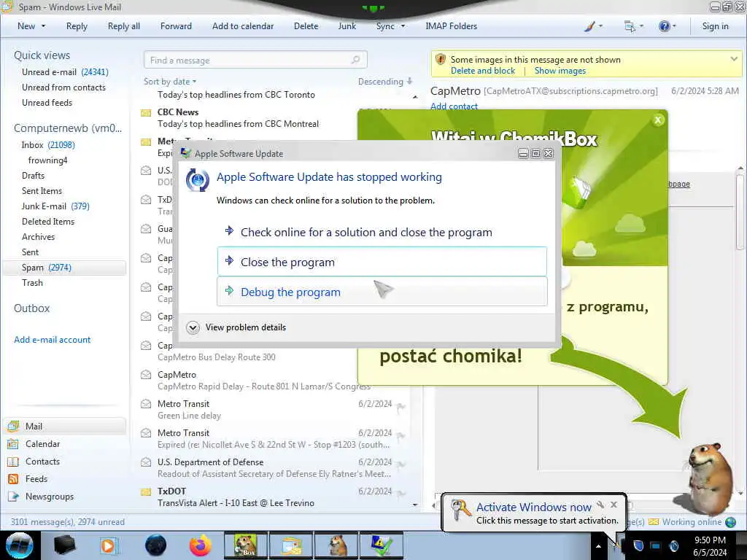Choose Close the program in the dialog
The width and height of the screenshot is (747, 560).
(382, 262)
